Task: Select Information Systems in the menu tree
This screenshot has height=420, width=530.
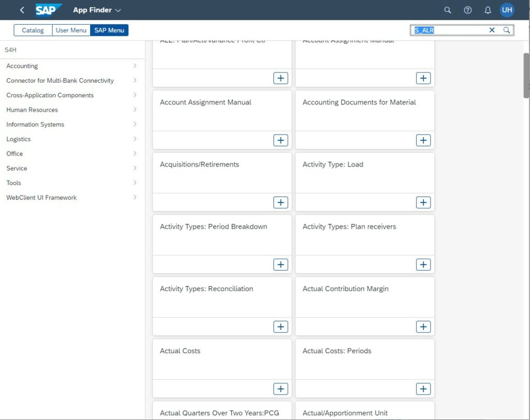Action: 35,125
